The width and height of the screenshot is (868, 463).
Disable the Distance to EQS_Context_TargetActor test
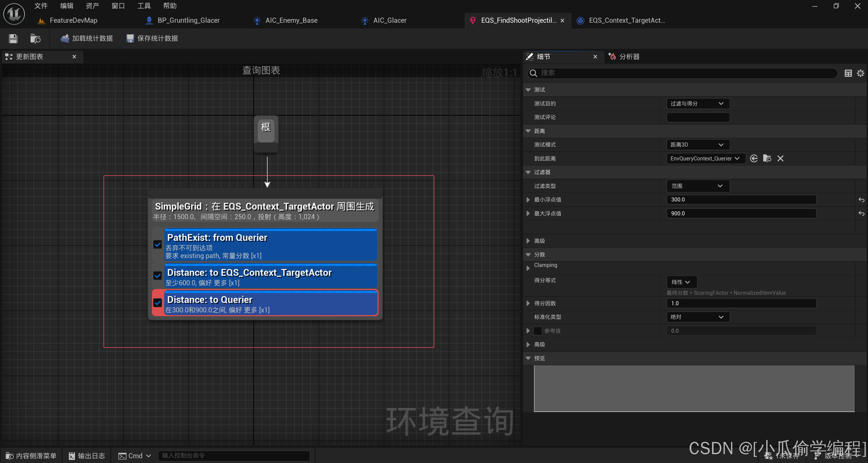pyautogui.click(x=158, y=275)
